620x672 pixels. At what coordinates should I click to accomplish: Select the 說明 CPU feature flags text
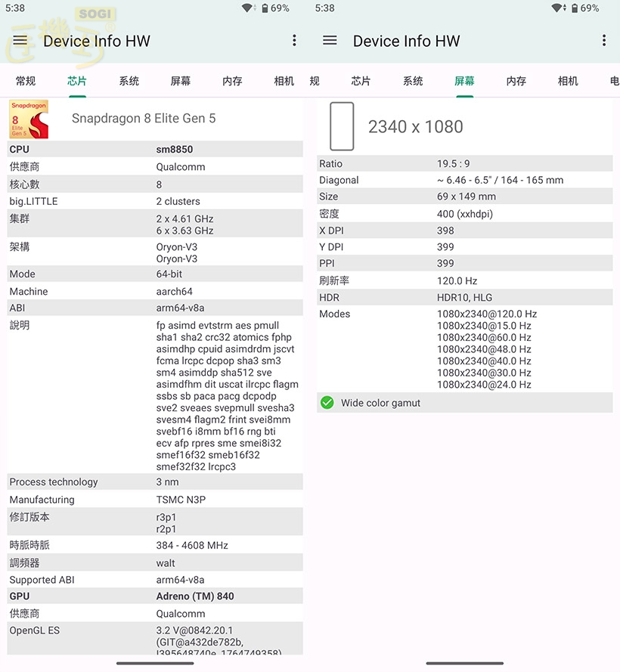click(x=228, y=396)
